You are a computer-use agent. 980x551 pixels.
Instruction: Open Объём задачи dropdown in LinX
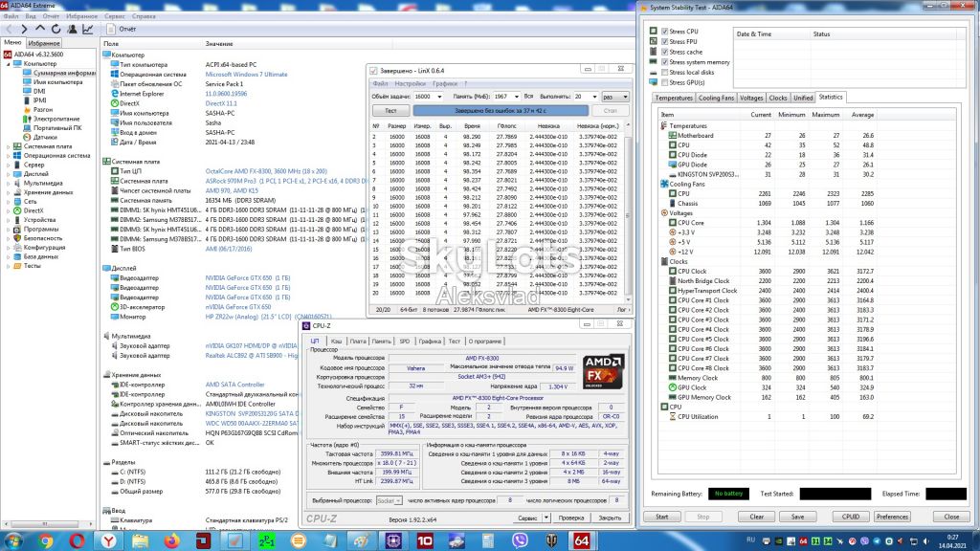438,97
